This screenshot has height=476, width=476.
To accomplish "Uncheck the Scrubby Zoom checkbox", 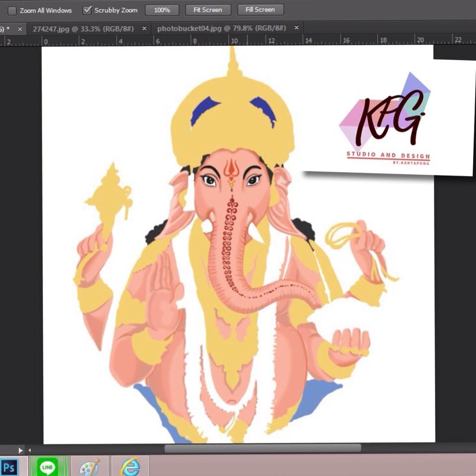I will coord(87,10).
